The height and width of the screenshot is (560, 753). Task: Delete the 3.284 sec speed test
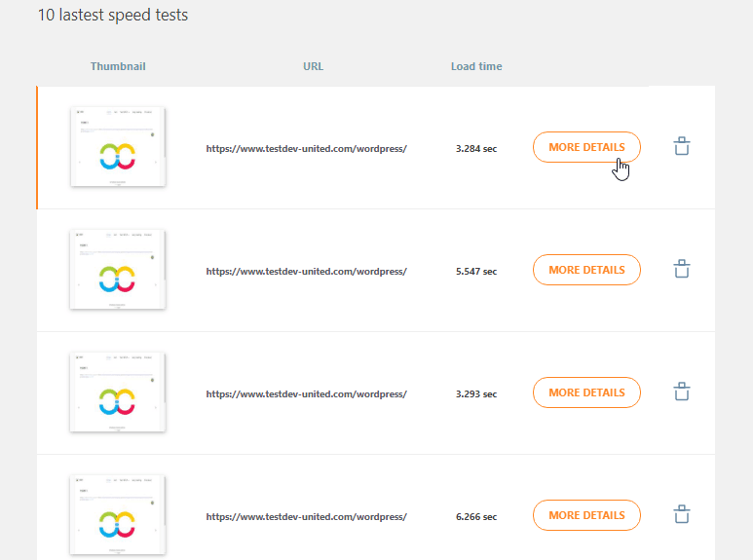(682, 147)
